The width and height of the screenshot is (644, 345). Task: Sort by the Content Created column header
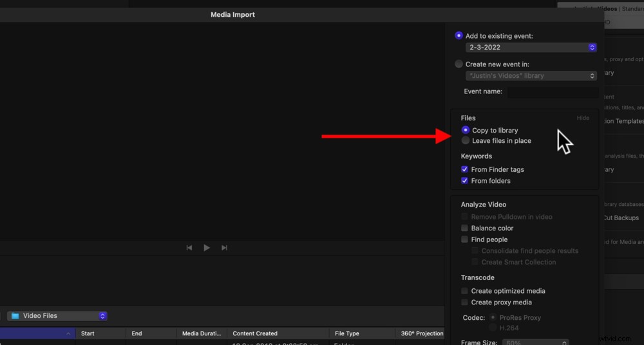pyautogui.click(x=255, y=333)
